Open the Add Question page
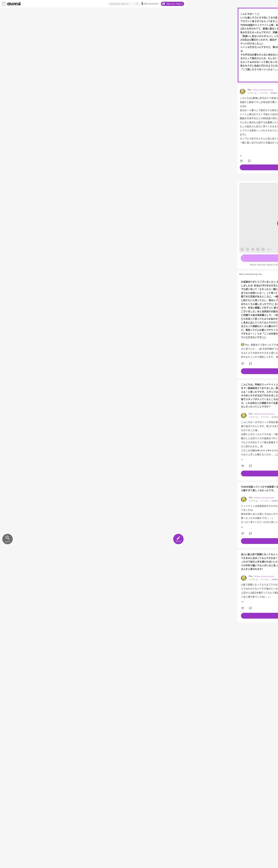Viewport: 278px width, 868px height. 150,4
